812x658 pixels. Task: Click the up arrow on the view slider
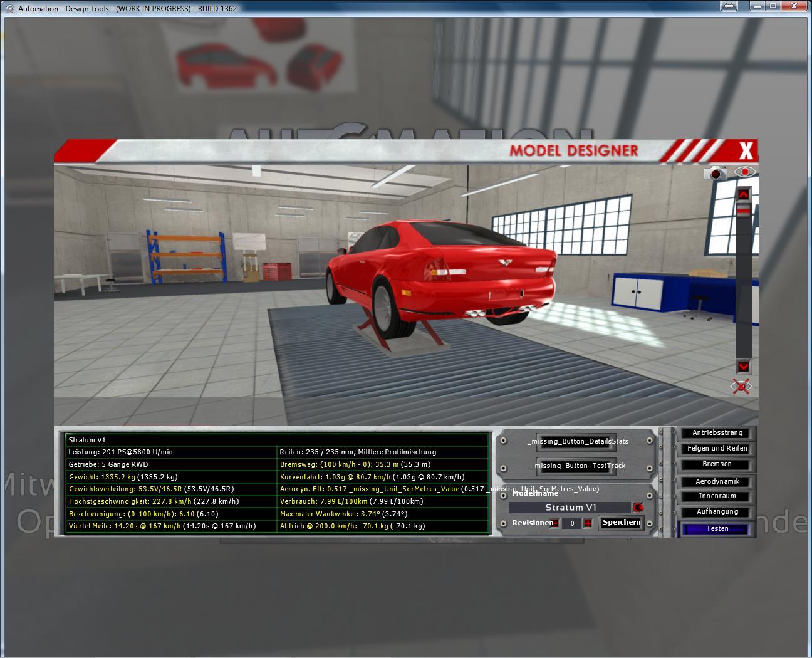[x=743, y=194]
